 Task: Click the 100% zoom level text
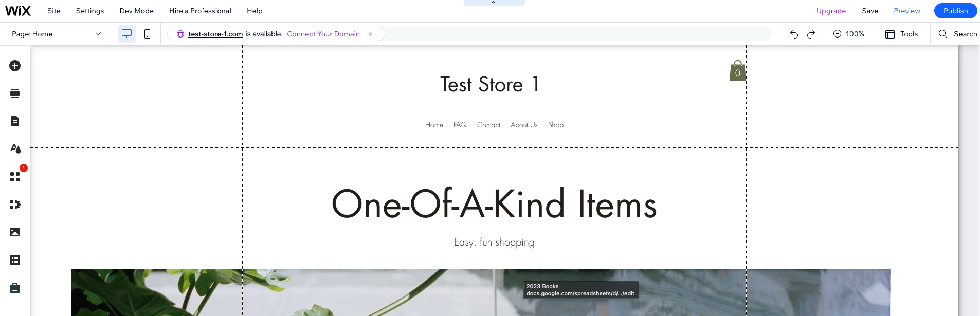[x=855, y=34]
